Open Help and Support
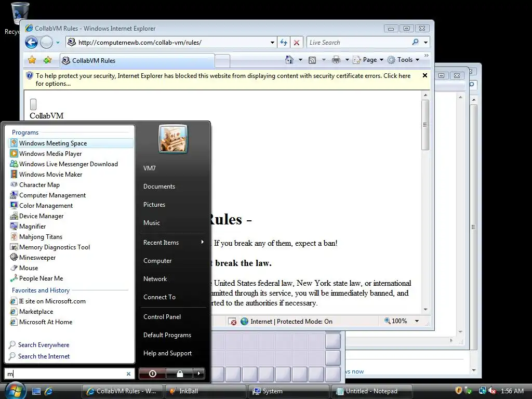Viewport: 532px width, 399px height. [167, 353]
